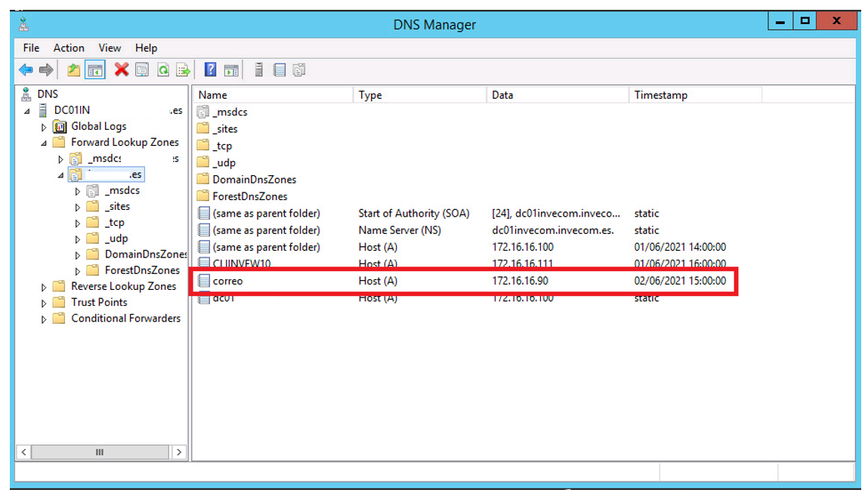Viewport: 868px width, 499px height.
Task: Select the Host (A) record 172.16.16.100 dated 01/06/2021
Action: (x=463, y=248)
